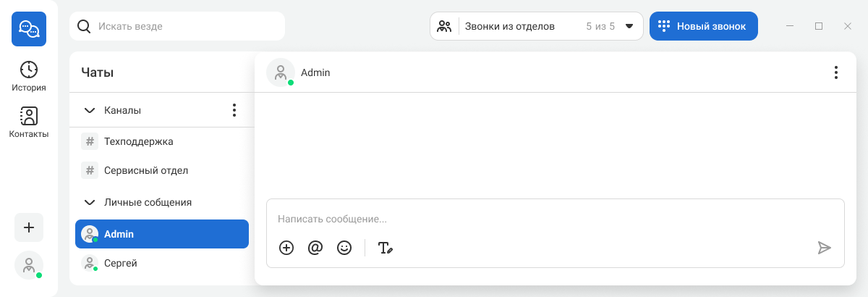Click the Новый звонок button
Image resolution: width=868 pixels, height=297 pixels.
point(703,26)
